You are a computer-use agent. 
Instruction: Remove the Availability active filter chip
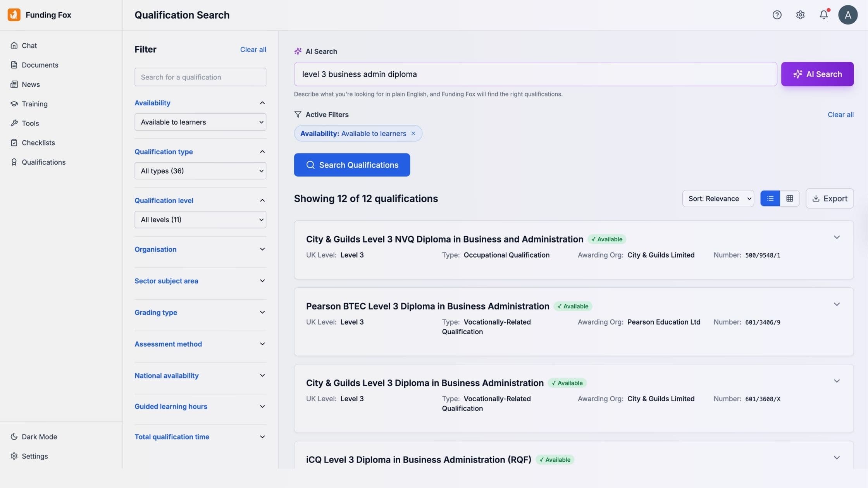coord(413,133)
